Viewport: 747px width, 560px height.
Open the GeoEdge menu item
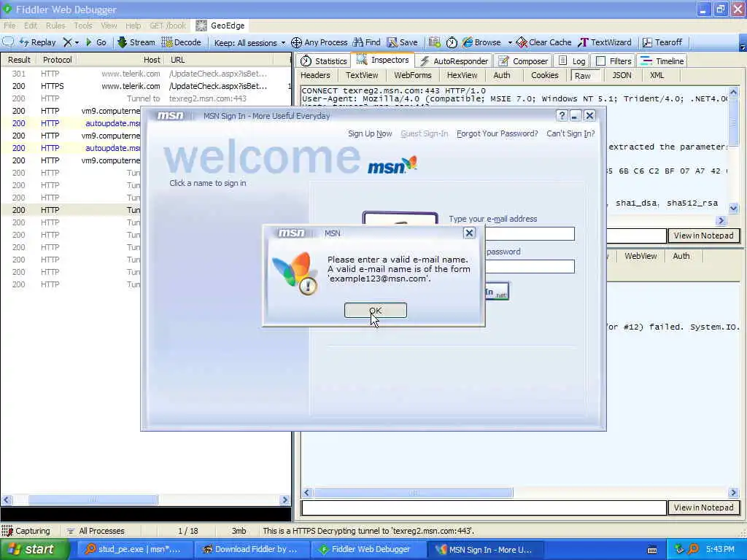220,26
